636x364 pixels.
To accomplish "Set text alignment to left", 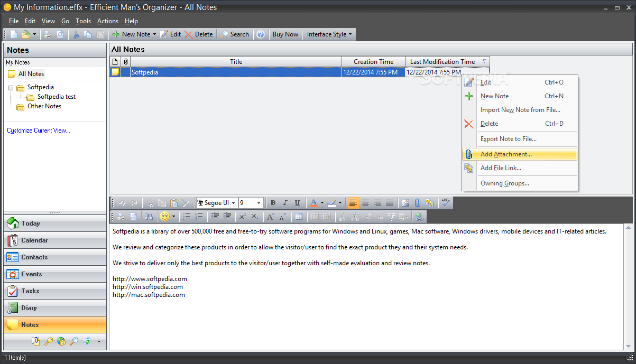I will tap(353, 203).
